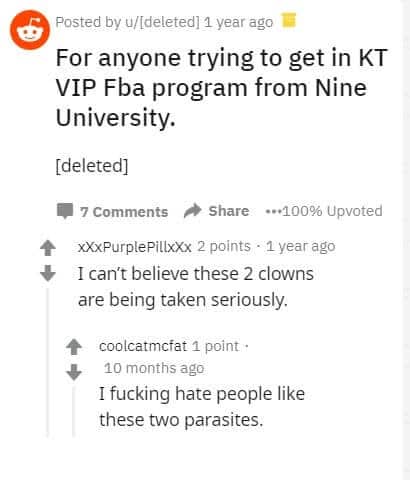Upvote xXxPurplePillxXx's comment
Image resolution: width=410 pixels, height=480 pixels.
(48, 248)
